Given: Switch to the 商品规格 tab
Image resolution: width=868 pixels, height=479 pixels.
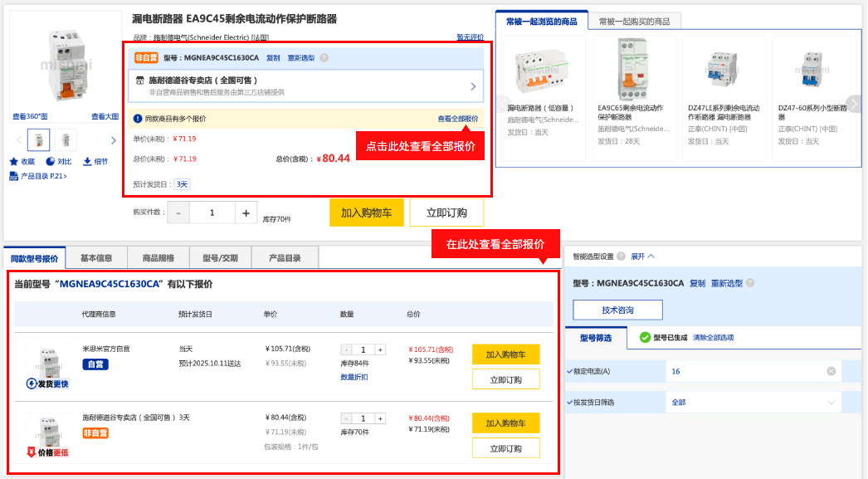Looking at the screenshot, I should 158,257.
